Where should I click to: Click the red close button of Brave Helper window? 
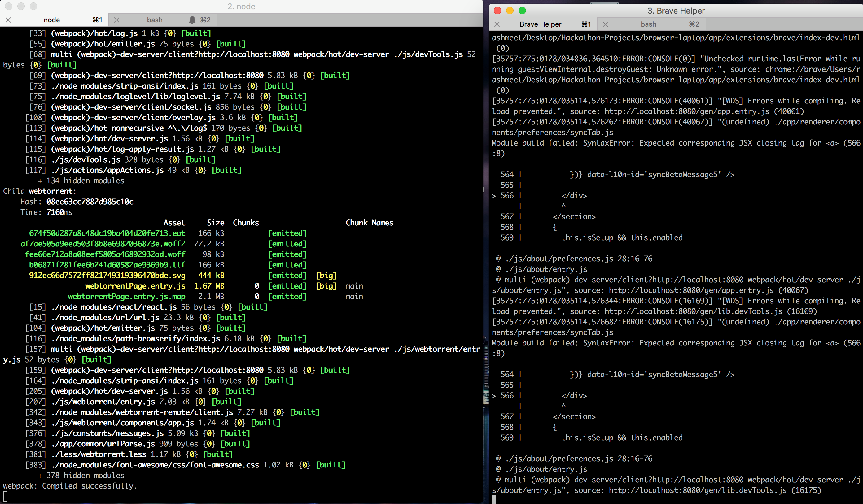click(x=497, y=11)
